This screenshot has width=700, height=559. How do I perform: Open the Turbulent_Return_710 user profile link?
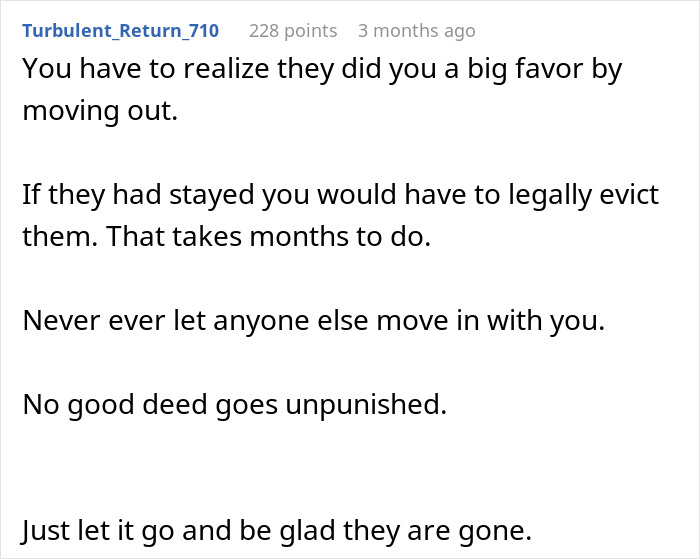pos(121,30)
